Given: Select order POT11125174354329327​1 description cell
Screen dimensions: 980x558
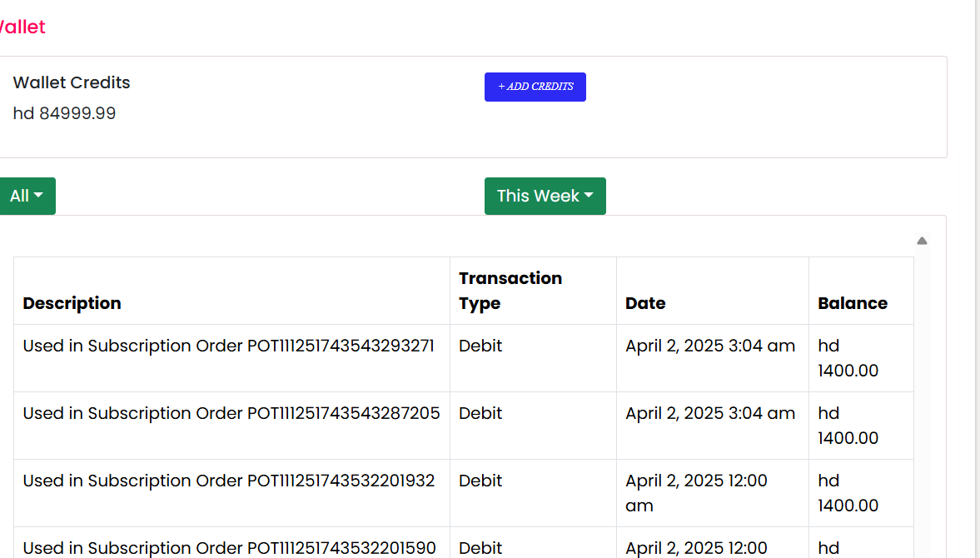Looking at the screenshot, I should (x=231, y=358).
